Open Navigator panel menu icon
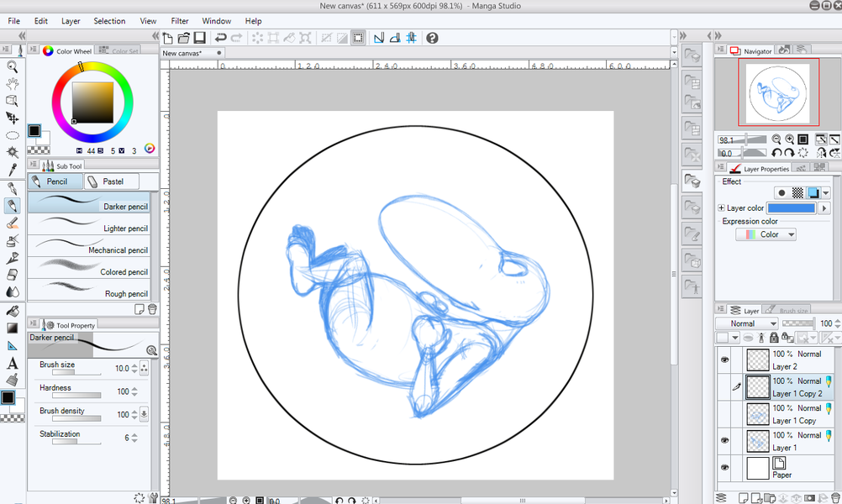Screen dimensions: 842x504 pyautogui.click(x=721, y=50)
